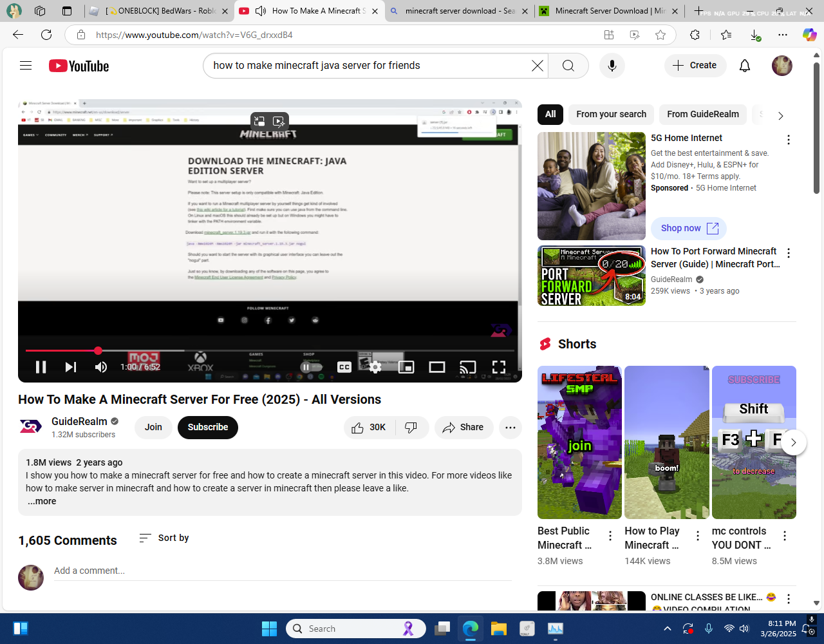Open more actions menu under video
This screenshot has height=644, width=824.
510,428
